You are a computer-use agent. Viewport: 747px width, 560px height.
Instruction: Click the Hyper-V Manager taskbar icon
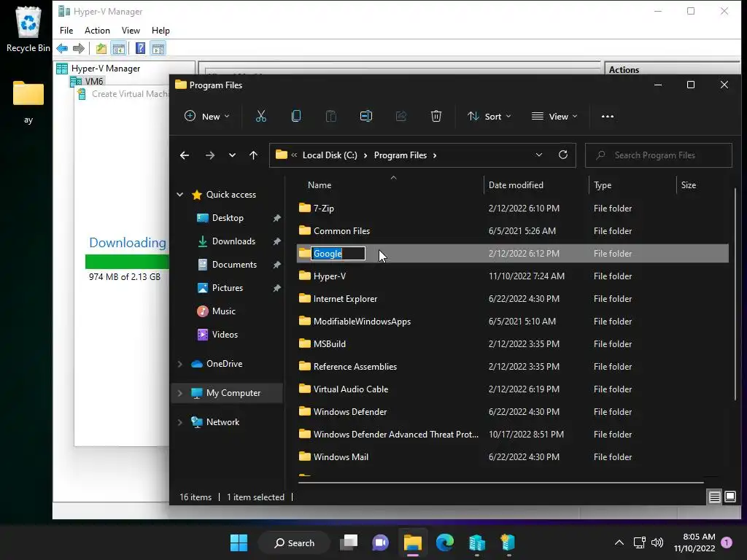click(477, 542)
